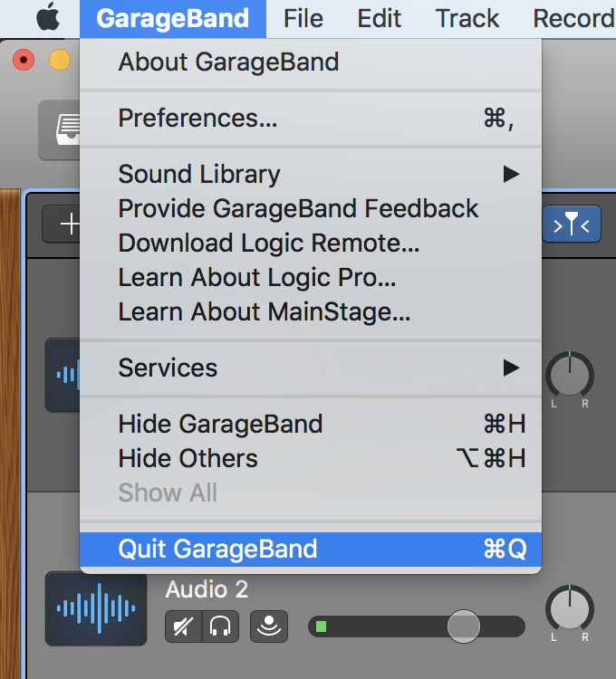Click the Audio 2 pan knob
The width and height of the screenshot is (616, 679).
[570, 608]
